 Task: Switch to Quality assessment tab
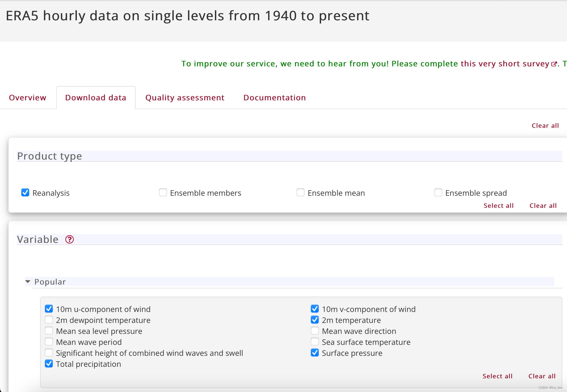point(185,98)
